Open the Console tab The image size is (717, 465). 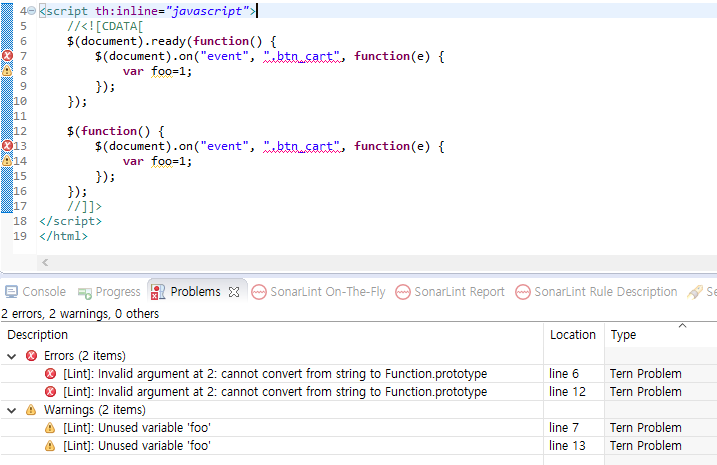tap(35, 292)
